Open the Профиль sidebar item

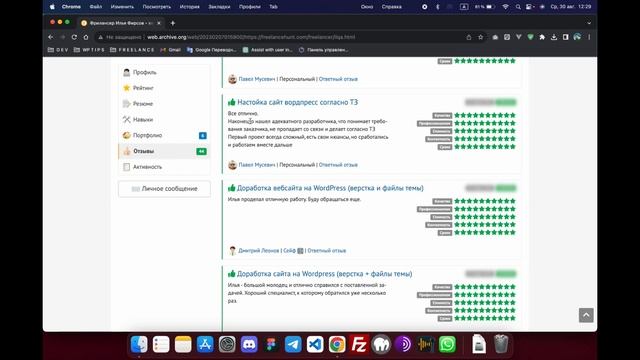[164, 72]
